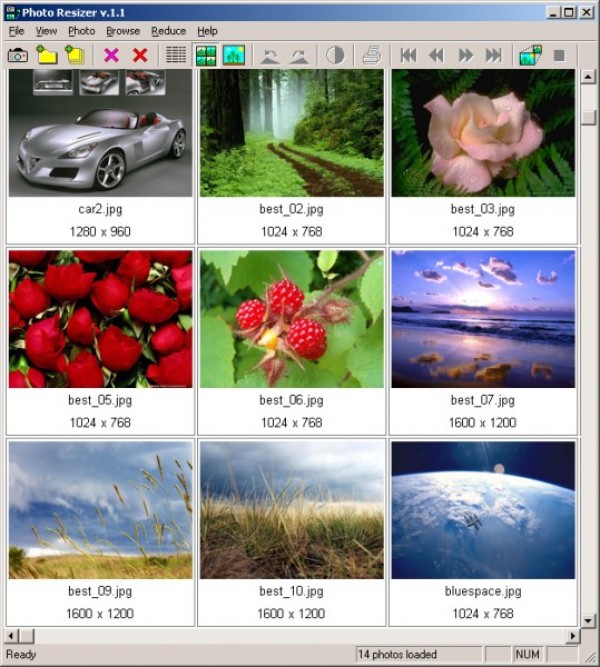The image size is (600, 667).
Task: Open the Browse menu
Action: pyautogui.click(x=123, y=31)
